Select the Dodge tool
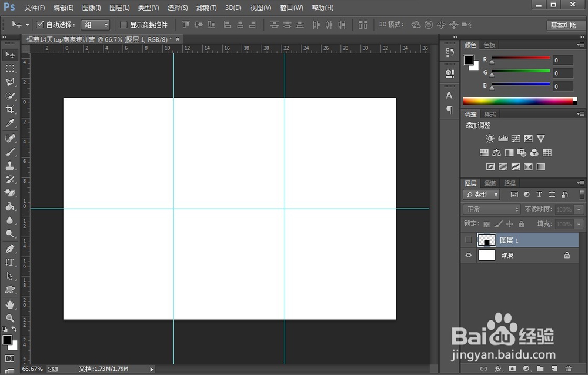Screen dimensions: 588x375 [x=10, y=233]
